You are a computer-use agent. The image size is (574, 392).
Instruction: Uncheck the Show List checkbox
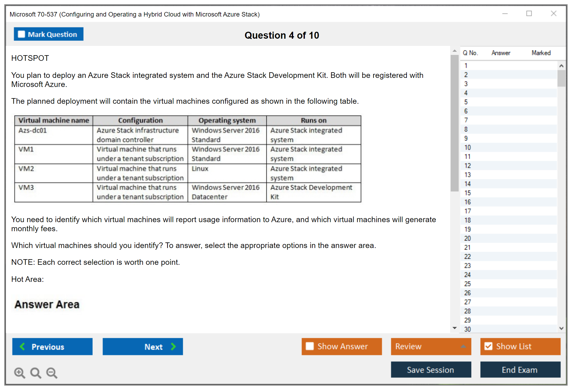click(488, 346)
